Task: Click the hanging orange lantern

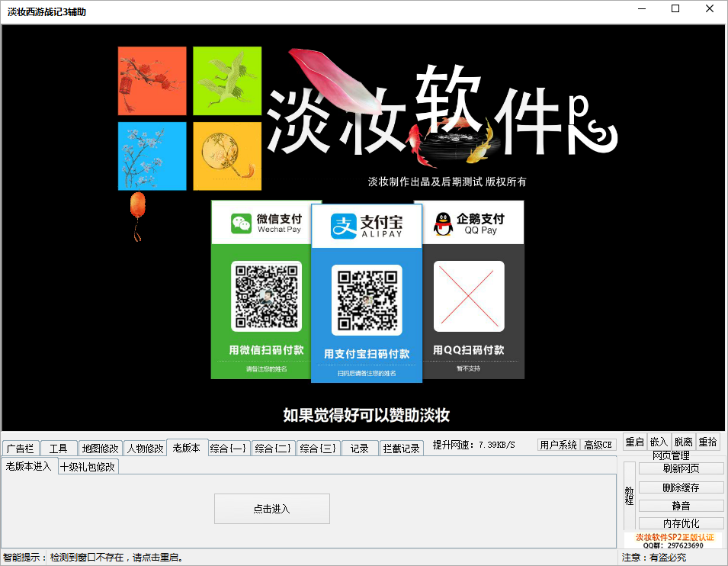Action: [x=137, y=215]
